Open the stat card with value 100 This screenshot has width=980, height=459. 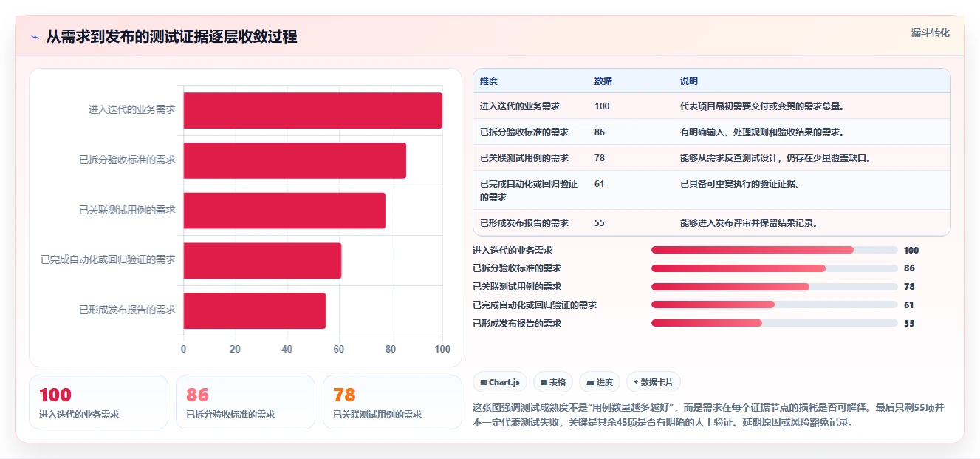click(98, 402)
